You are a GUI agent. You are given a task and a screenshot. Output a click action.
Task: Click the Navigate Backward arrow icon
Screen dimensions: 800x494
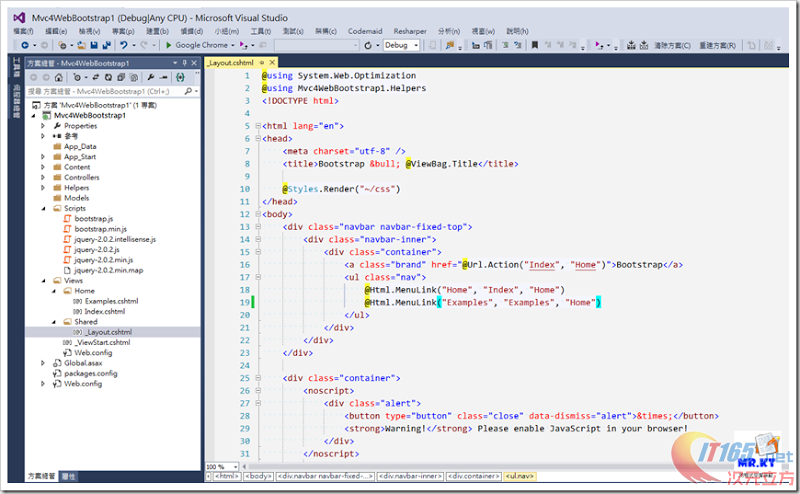click(24, 45)
